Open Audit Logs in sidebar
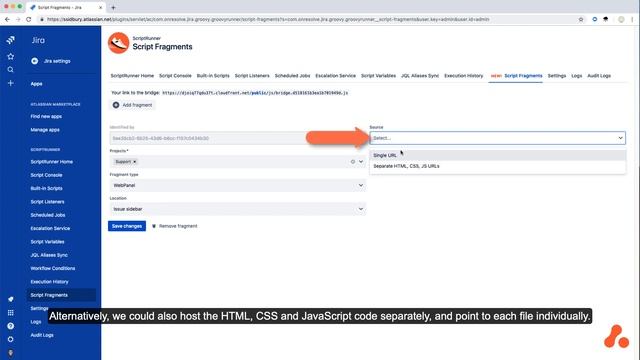This screenshot has height=360, width=640. 42,335
